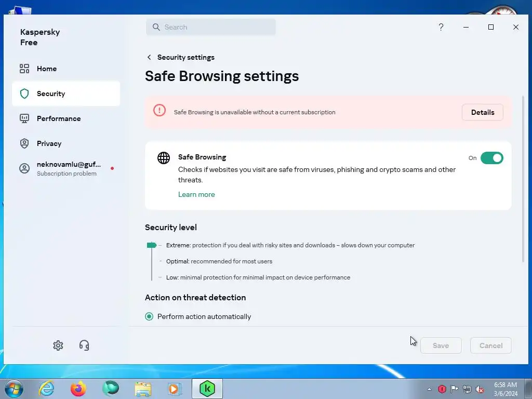This screenshot has height=399, width=532.
Task: Click the red subscription problem dot
Action: 112,168
